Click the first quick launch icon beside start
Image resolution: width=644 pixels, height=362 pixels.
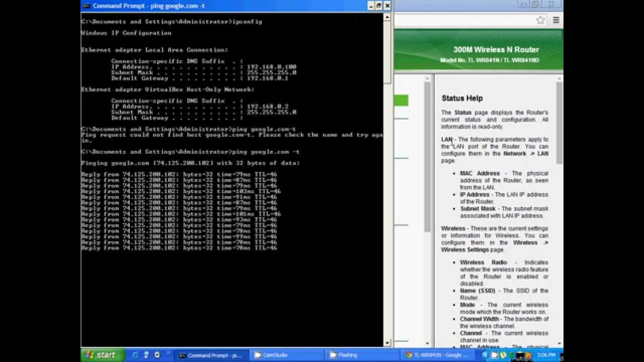point(135,355)
